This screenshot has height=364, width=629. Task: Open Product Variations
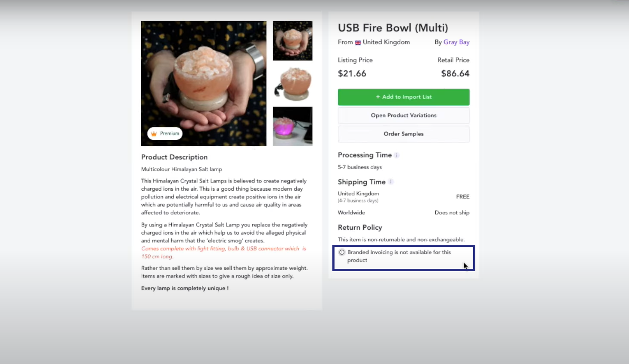tap(404, 115)
